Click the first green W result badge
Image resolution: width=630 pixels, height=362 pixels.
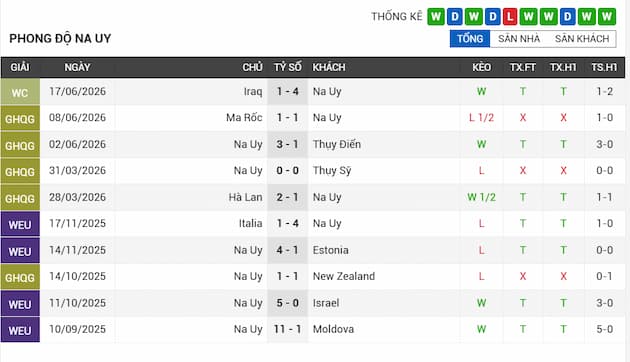(x=436, y=17)
